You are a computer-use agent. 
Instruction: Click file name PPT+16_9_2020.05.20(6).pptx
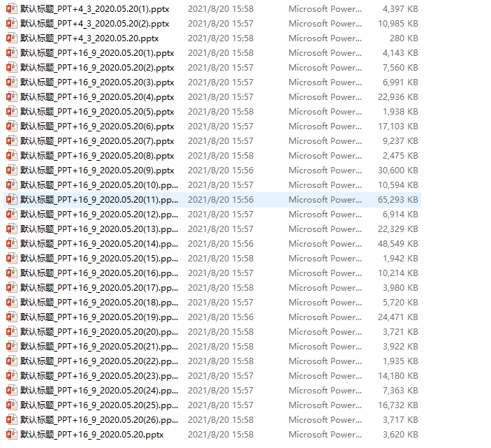click(x=97, y=127)
